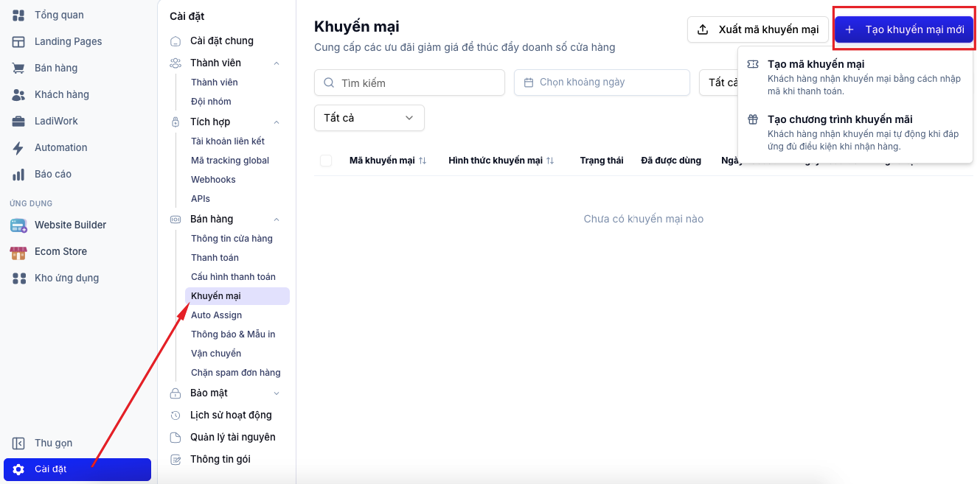The image size is (980, 484).
Task: Open Thanh toán settings page
Action: tap(215, 257)
